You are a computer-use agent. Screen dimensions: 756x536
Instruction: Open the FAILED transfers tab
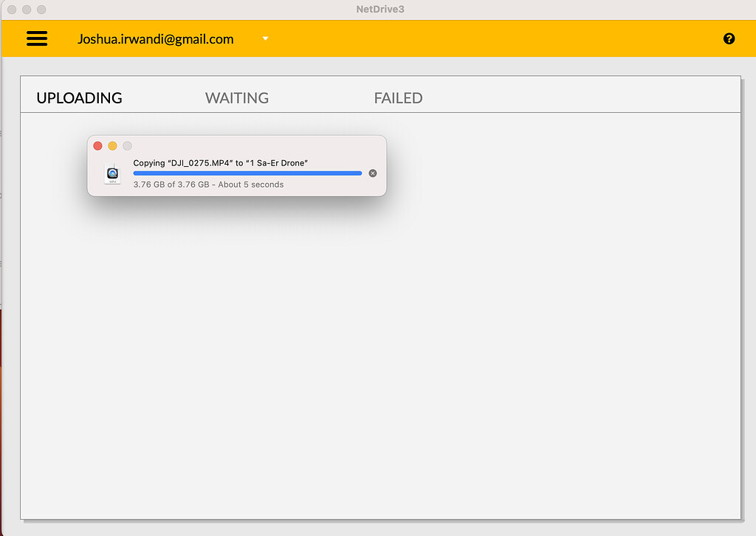(398, 97)
